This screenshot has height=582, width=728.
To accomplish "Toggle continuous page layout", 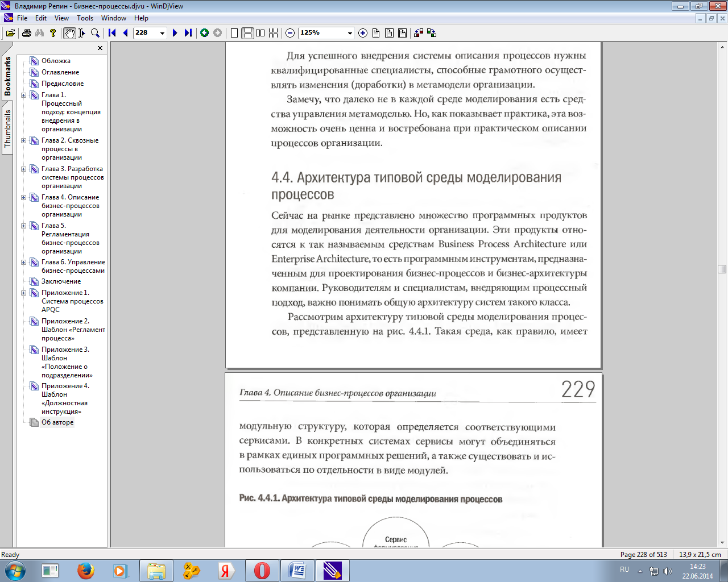I will (x=247, y=33).
